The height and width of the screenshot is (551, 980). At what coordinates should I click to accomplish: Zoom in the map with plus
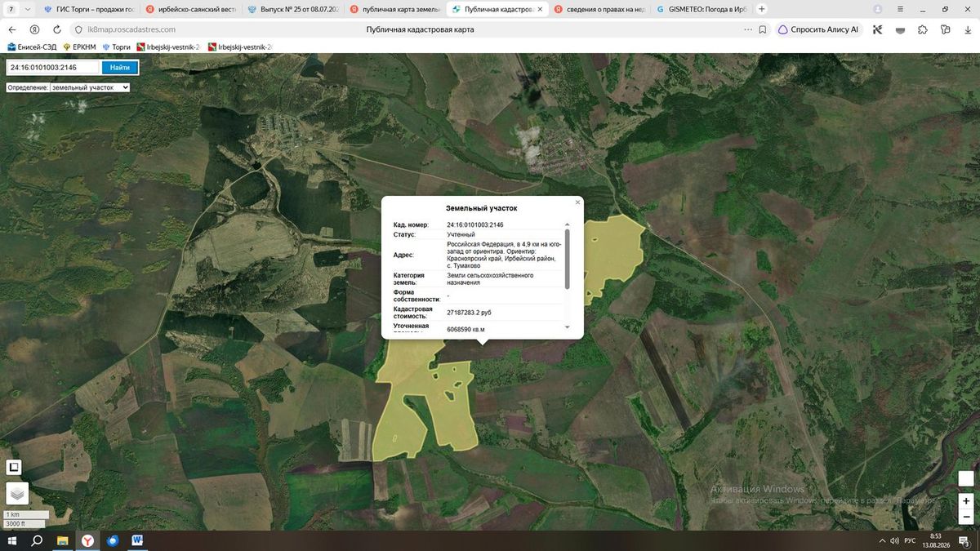coord(966,500)
